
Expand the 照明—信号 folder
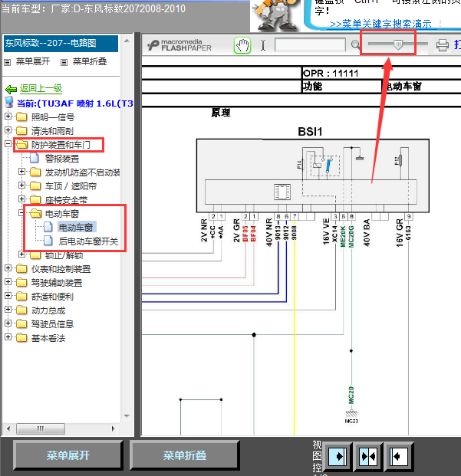[x=8, y=116]
